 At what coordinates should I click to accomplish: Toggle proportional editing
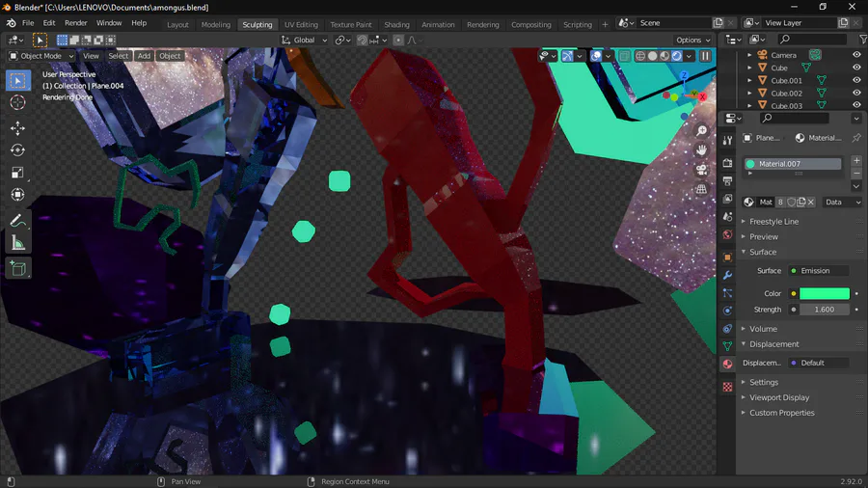[398, 40]
